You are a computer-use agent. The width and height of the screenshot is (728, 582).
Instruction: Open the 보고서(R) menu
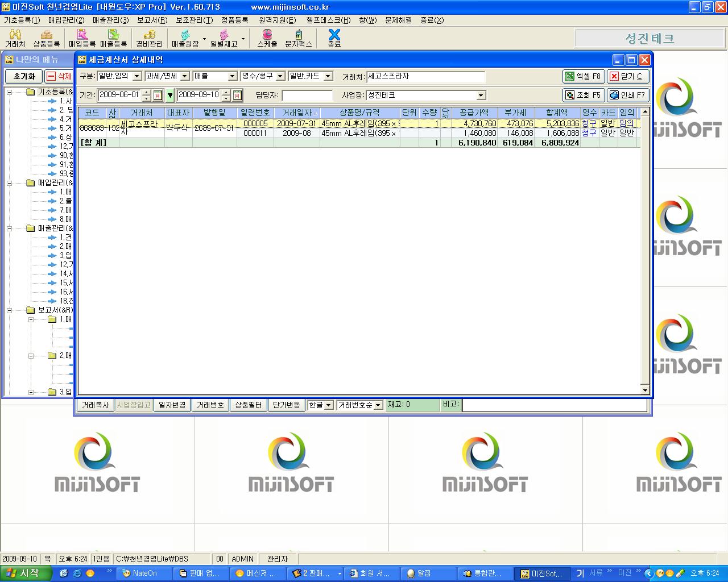[152, 20]
